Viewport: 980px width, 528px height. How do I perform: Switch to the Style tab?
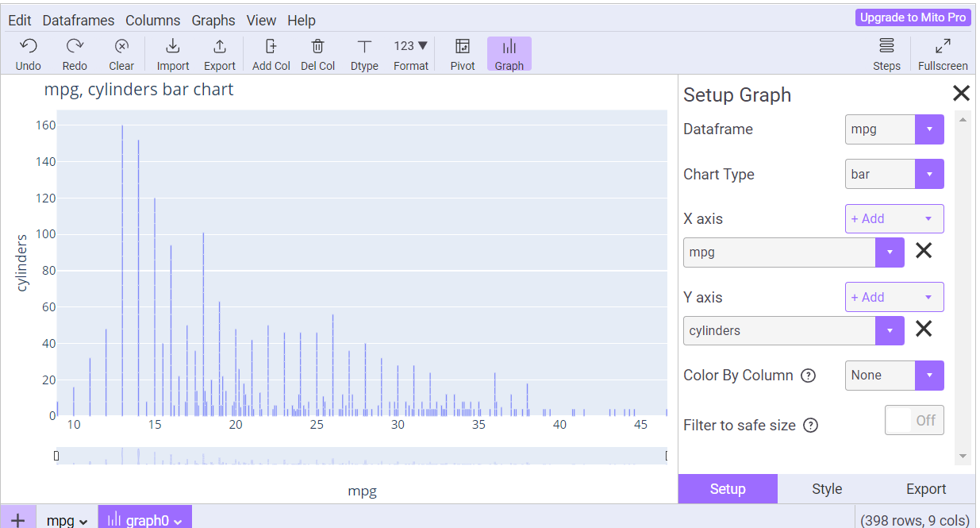(x=827, y=489)
